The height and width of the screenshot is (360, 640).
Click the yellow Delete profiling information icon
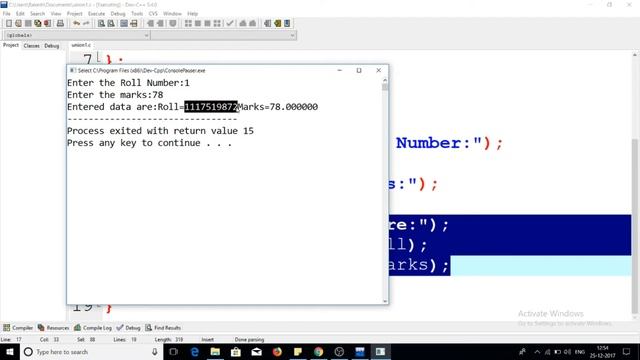278,24
